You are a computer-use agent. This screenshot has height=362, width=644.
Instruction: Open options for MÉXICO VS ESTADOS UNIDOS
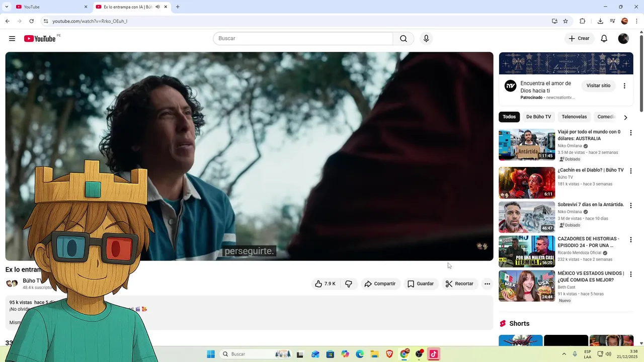630,275
